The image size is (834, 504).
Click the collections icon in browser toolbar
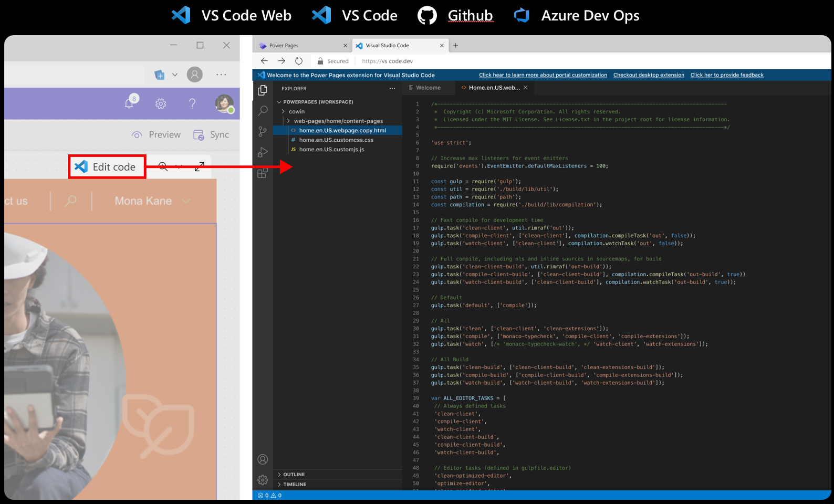(x=159, y=75)
